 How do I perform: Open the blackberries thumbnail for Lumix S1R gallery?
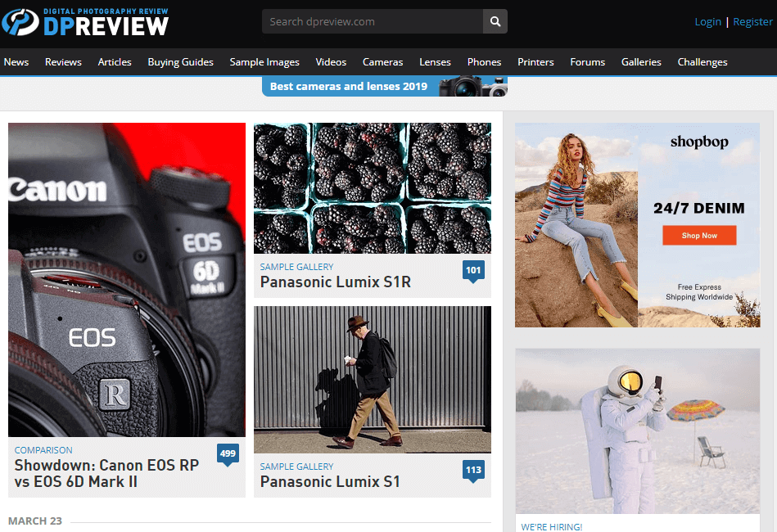[373, 187]
